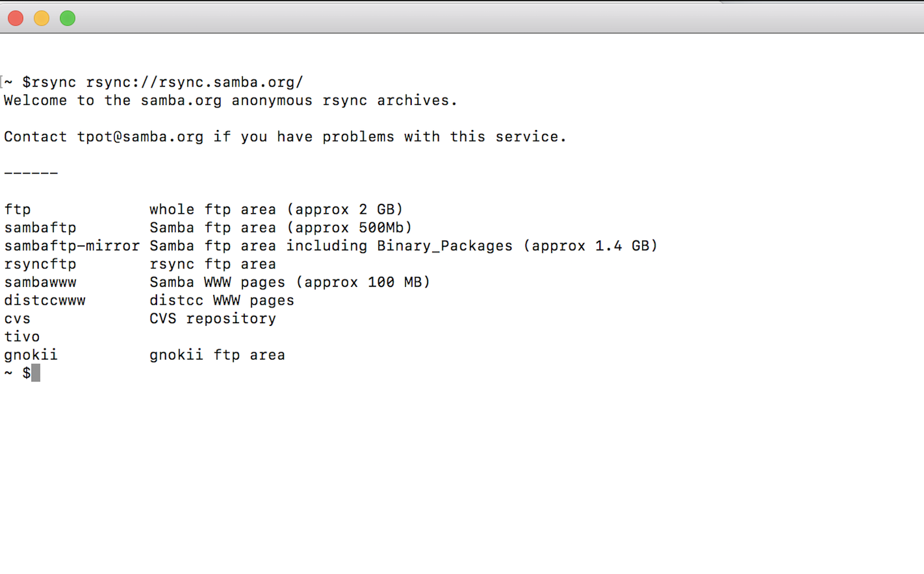This screenshot has height=574, width=924.
Task: Click the 'cvs' module name
Action: coord(17,319)
